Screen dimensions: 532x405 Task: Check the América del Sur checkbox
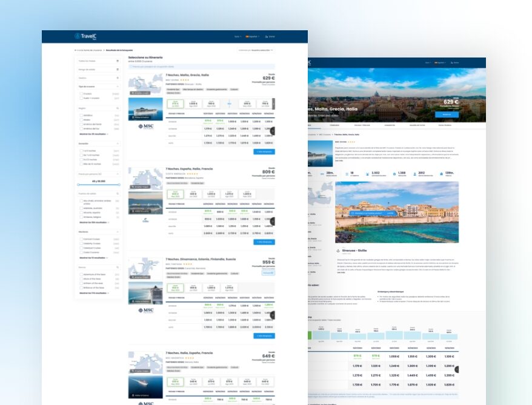click(x=81, y=129)
